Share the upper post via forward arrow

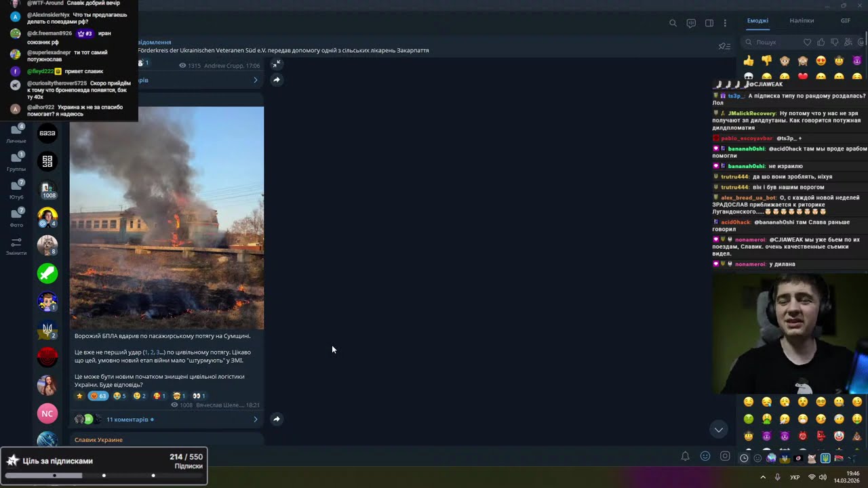tap(277, 79)
